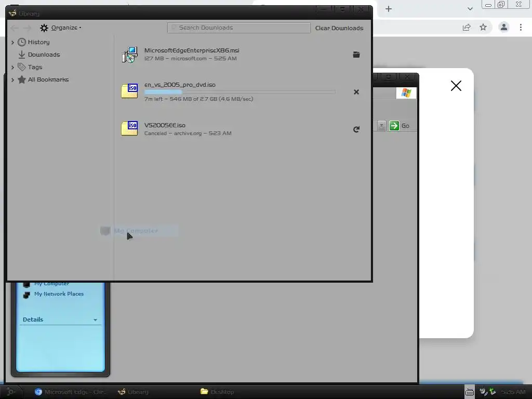Click the Clear Downloads button
Image resolution: width=532 pixels, height=399 pixels.
coord(339,28)
